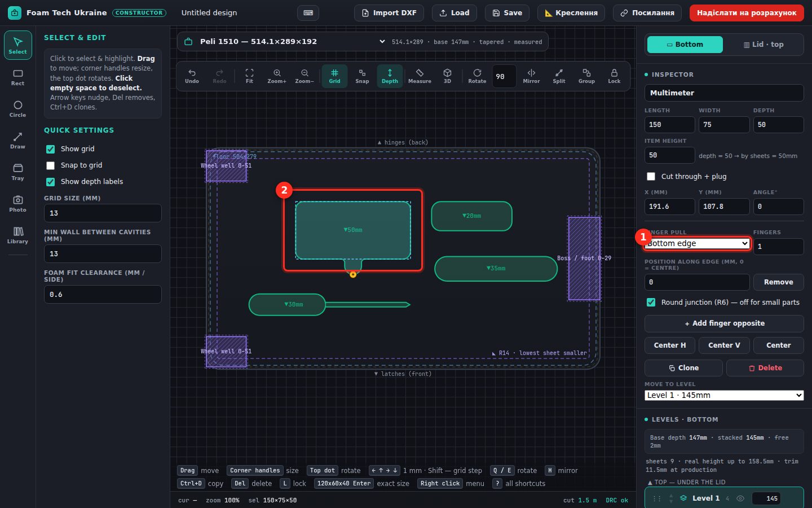Zoom in with the Zoom+ tool
The image size is (812, 508).
277,76
